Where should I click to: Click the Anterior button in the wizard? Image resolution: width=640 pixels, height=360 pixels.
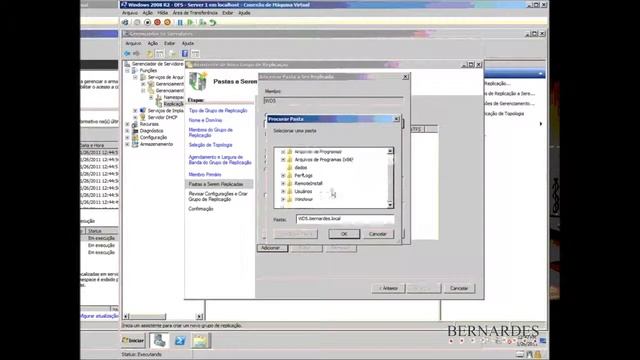click(388, 288)
